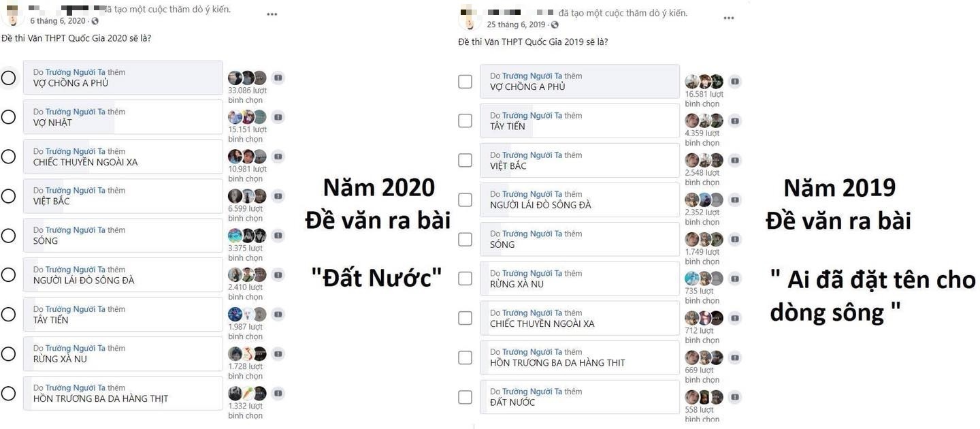The height and width of the screenshot is (429, 980).
Task: Check the ĐẤT NƯỚC checkbox in 2019 poll
Action: tap(465, 397)
